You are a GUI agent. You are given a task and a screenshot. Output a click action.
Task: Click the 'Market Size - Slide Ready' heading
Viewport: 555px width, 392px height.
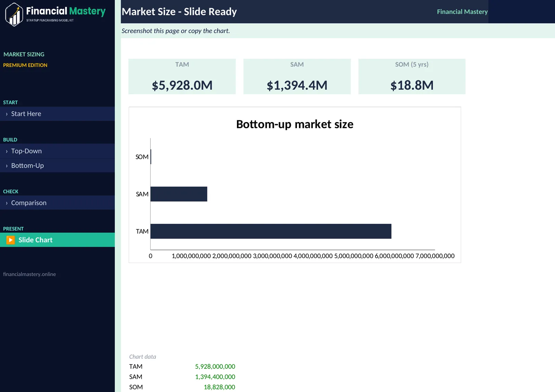179,12
